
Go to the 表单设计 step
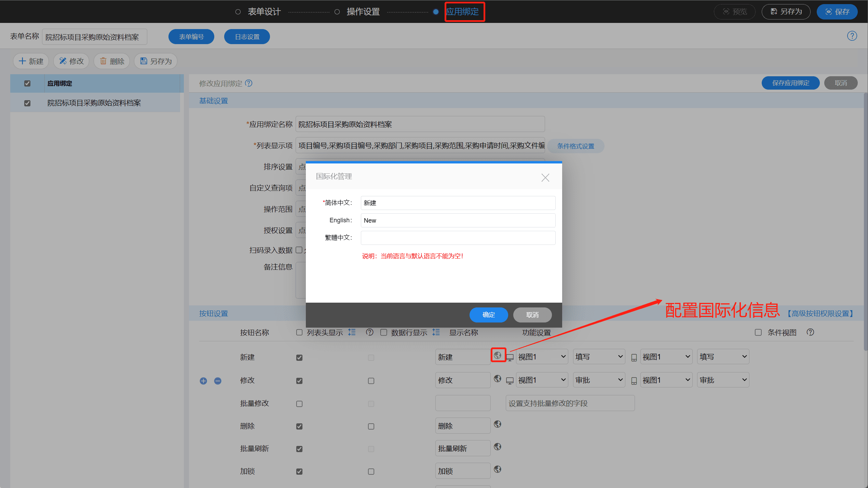pyautogui.click(x=264, y=12)
